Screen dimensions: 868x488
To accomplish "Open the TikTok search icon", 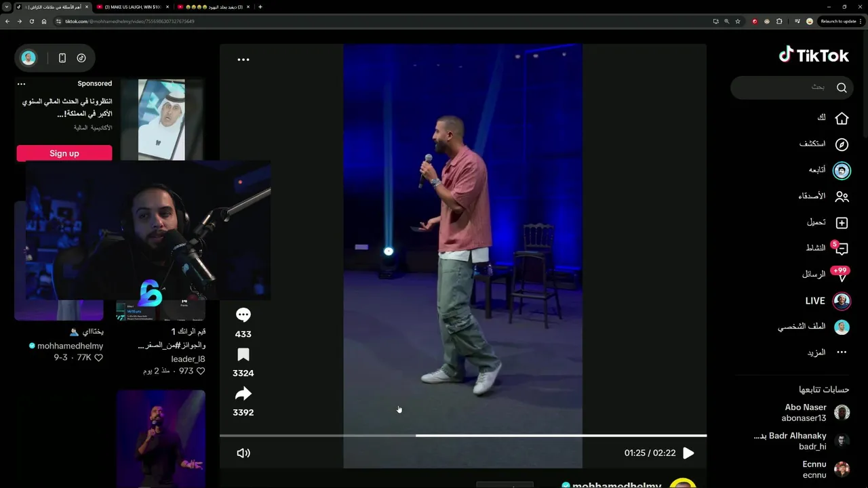I will click(x=842, y=87).
